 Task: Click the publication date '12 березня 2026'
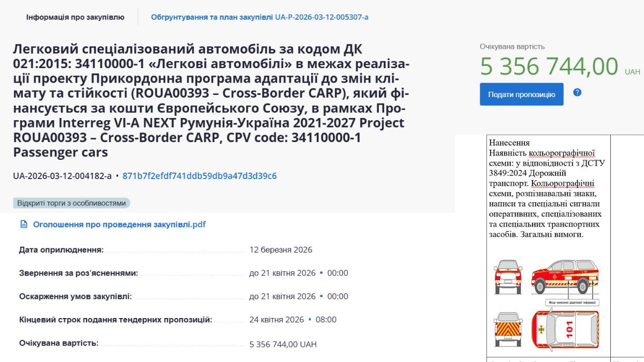281,250
